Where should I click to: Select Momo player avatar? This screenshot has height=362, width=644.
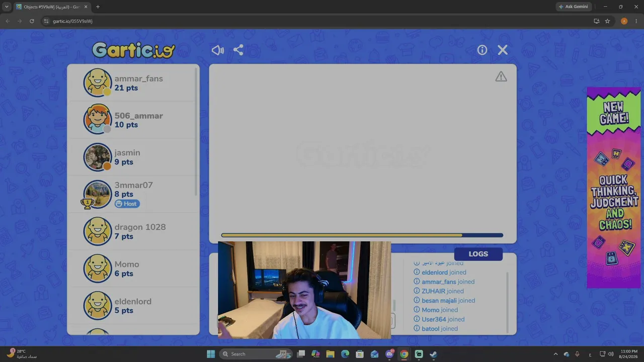(97, 268)
